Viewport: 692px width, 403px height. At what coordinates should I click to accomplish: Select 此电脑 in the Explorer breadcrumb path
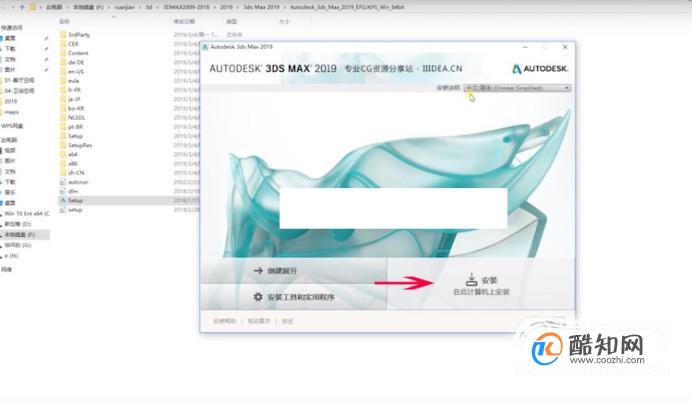click(54, 8)
